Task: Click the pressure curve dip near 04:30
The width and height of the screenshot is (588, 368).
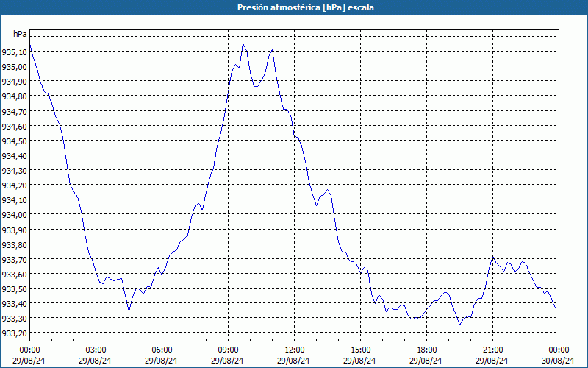Action: tap(129, 311)
